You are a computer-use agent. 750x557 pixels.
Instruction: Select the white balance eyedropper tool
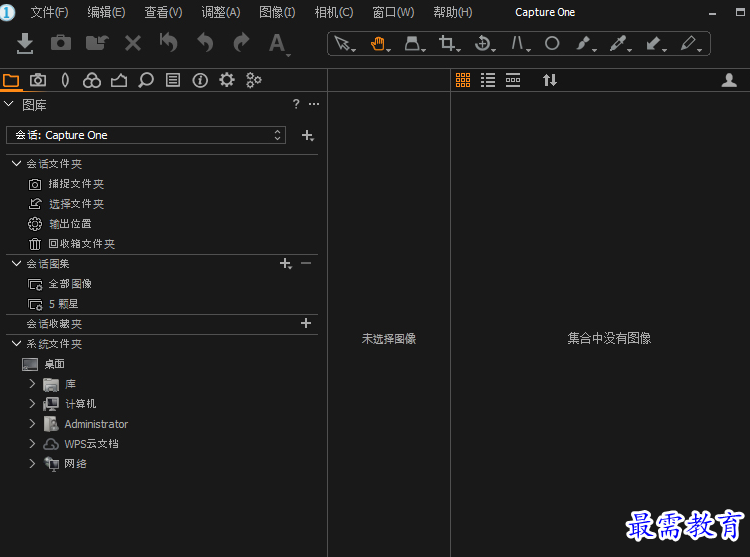(619, 44)
